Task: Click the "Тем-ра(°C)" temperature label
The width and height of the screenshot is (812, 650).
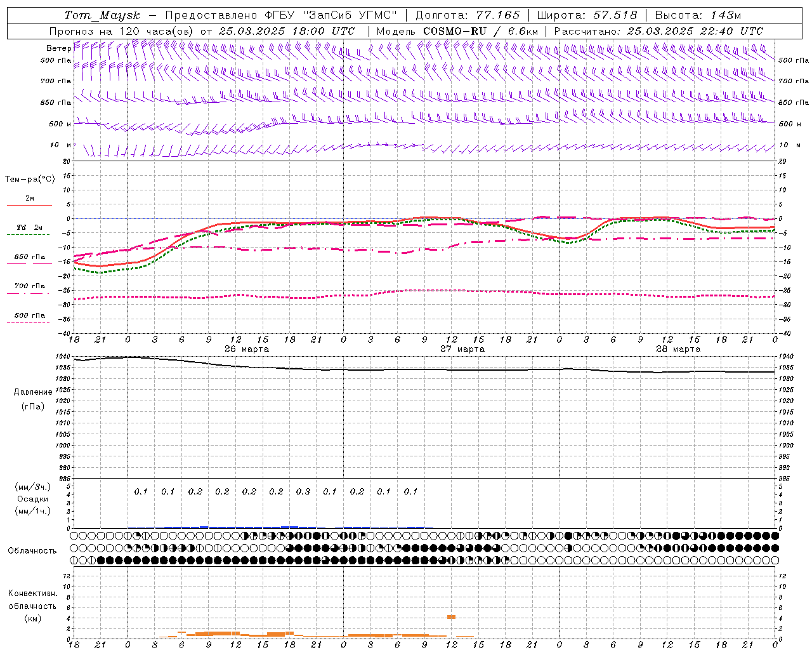Action: (30, 180)
